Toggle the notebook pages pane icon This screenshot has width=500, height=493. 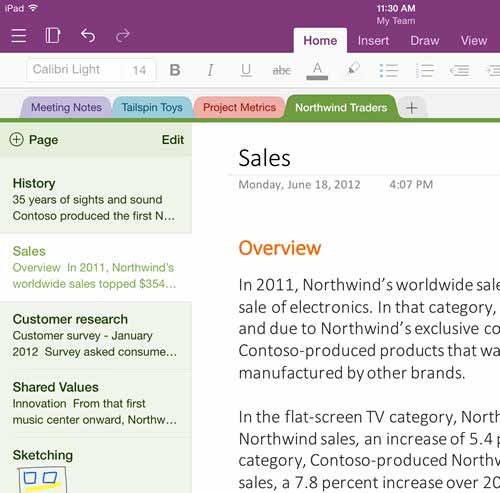[53, 35]
